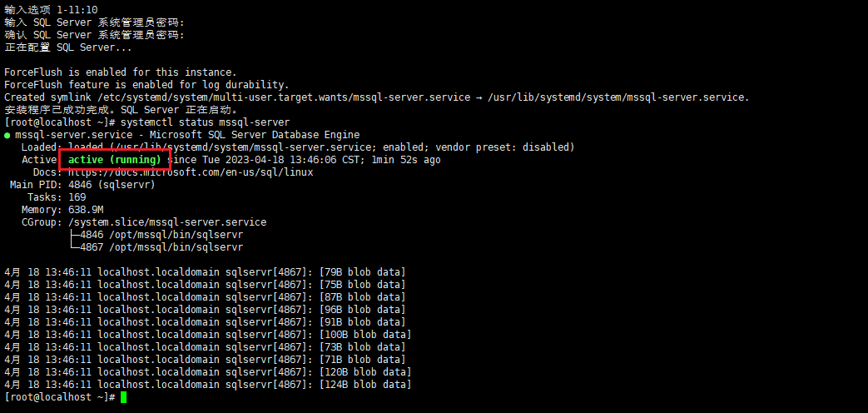Click the green terminal cursor block
Viewport: 868px width, 413px height.
123,397
